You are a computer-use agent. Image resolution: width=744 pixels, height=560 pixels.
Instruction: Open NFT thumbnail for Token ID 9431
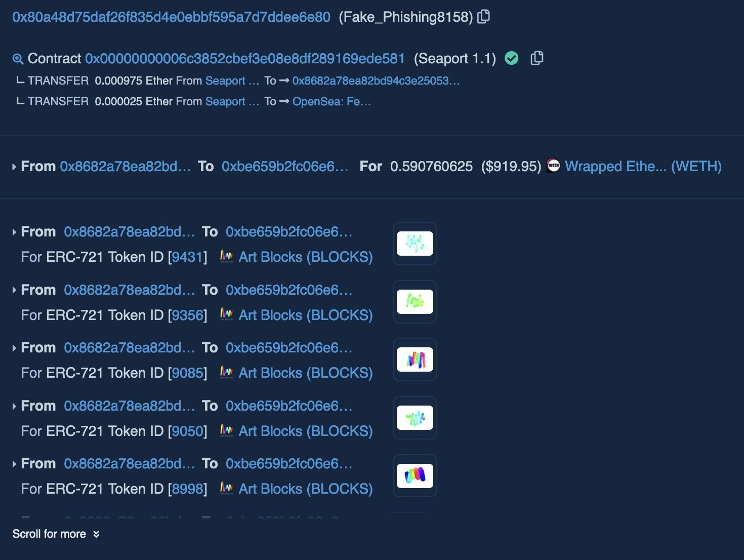[415, 244]
